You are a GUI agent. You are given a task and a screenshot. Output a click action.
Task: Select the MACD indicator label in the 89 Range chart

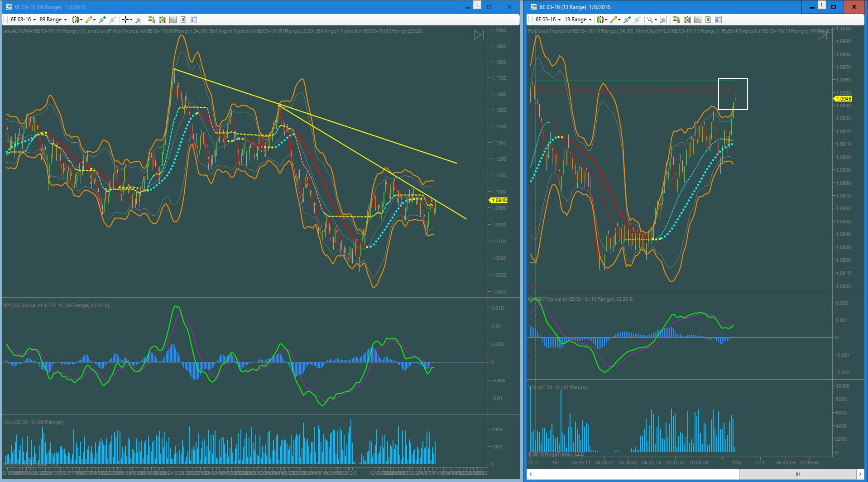tap(56, 305)
